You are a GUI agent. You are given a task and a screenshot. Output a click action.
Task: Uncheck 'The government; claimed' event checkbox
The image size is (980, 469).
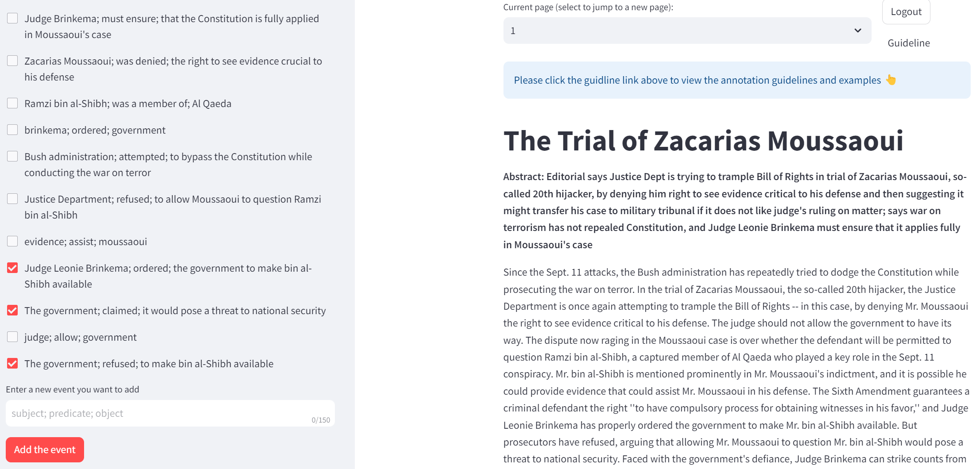(12, 311)
